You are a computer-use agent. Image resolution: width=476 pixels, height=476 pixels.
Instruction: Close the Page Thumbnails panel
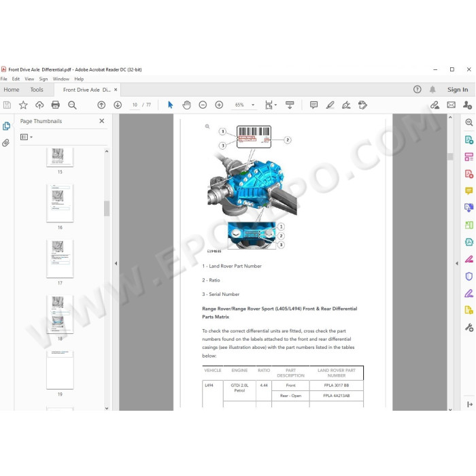click(102, 121)
